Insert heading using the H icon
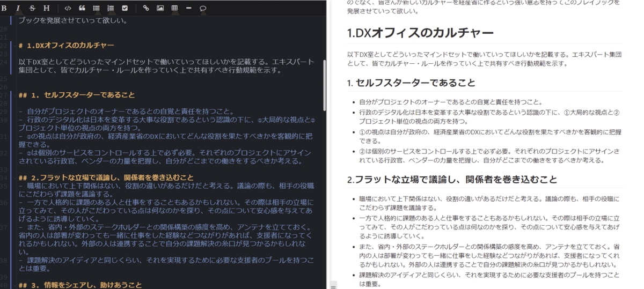 tap(46, 8)
